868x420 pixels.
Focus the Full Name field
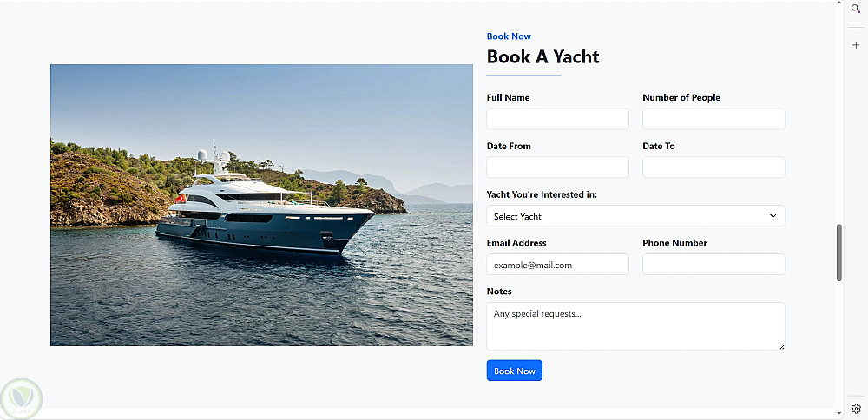tap(557, 119)
